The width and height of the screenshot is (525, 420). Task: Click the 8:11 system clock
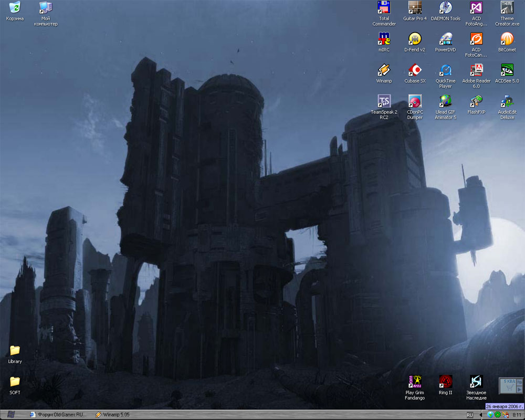pos(517,415)
